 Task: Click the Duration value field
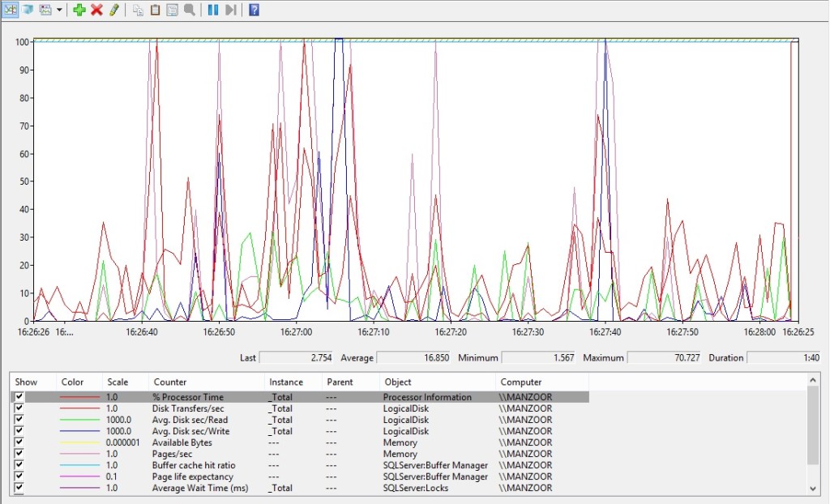click(x=785, y=357)
